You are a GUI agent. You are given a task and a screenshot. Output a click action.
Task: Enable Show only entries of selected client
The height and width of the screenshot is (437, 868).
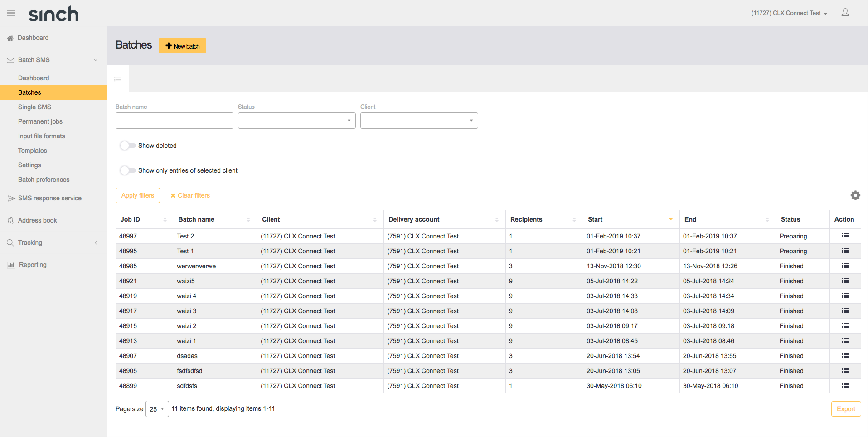pyautogui.click(x=128, y=170)
